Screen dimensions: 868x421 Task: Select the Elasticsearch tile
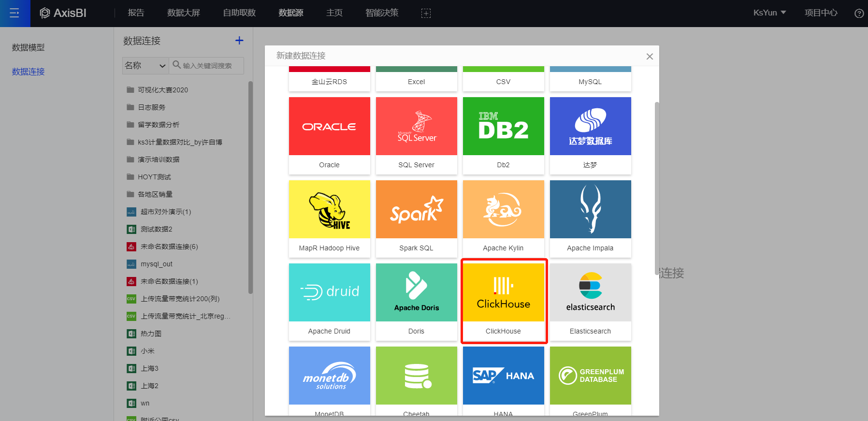click(x=591, y=302)
